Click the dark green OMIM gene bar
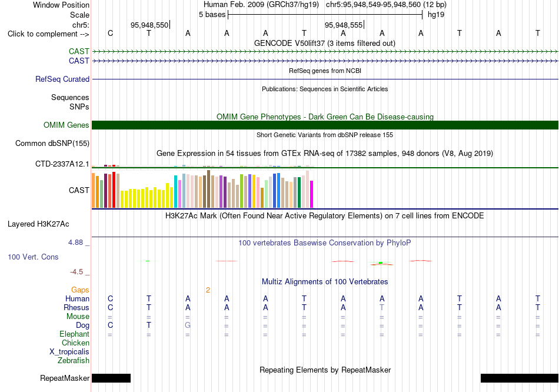Screen dimensions: 559x392 coord(325,125)
